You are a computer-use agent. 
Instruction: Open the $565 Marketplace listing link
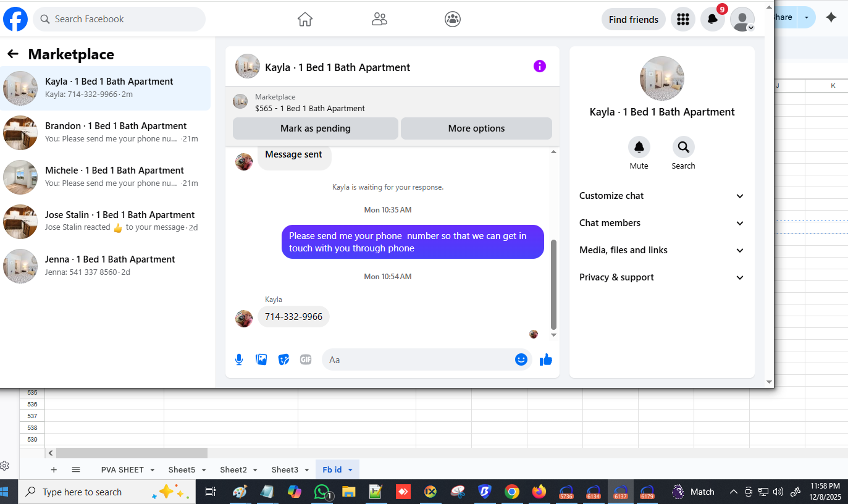(310, 108)
